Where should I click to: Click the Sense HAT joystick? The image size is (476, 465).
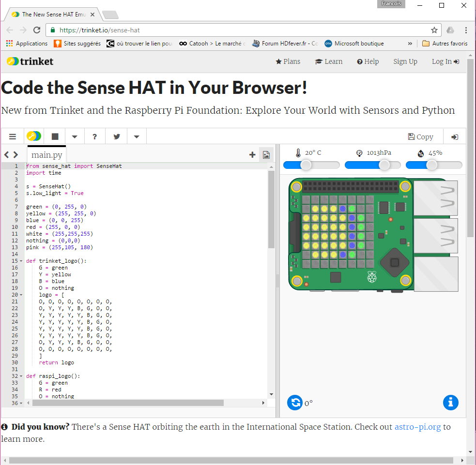pos(395,262)
